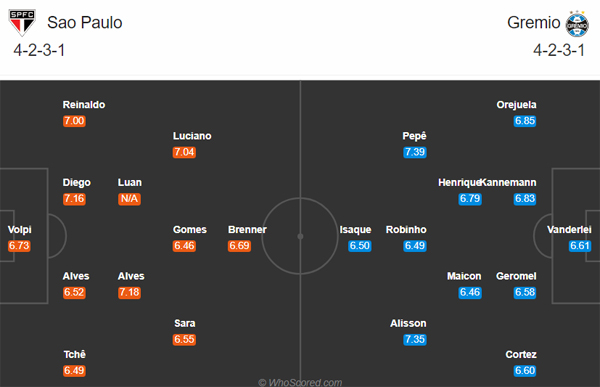Select Luciano's 7.04 rating badge
Screen dimensions: 600x387
pos(184,152)
